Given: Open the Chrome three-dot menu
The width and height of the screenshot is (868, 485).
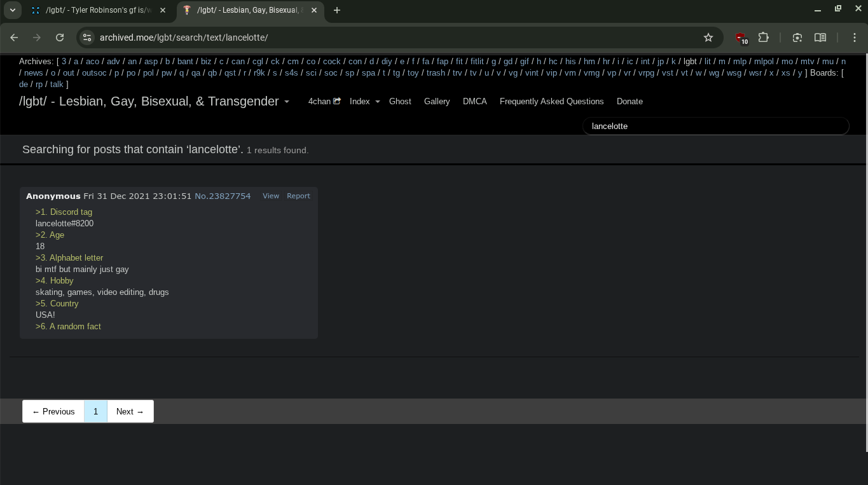Looking at the screenshot, I should point(855,38).
